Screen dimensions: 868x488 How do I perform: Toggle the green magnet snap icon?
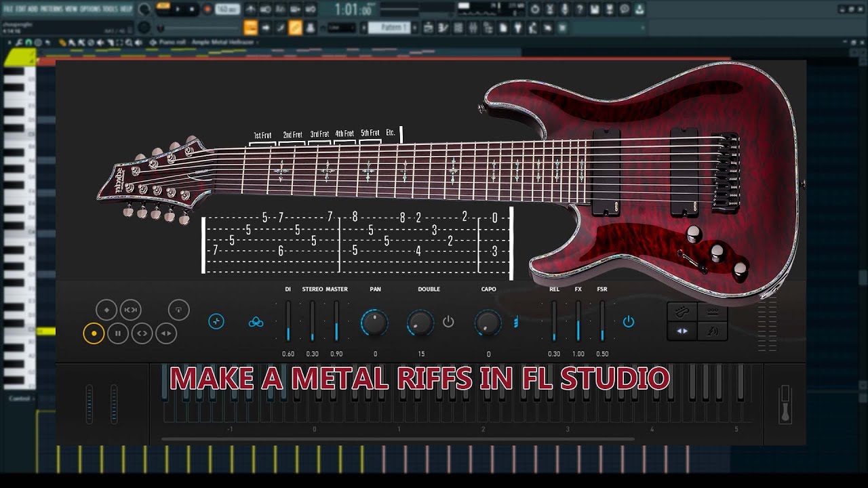(28, 42)
